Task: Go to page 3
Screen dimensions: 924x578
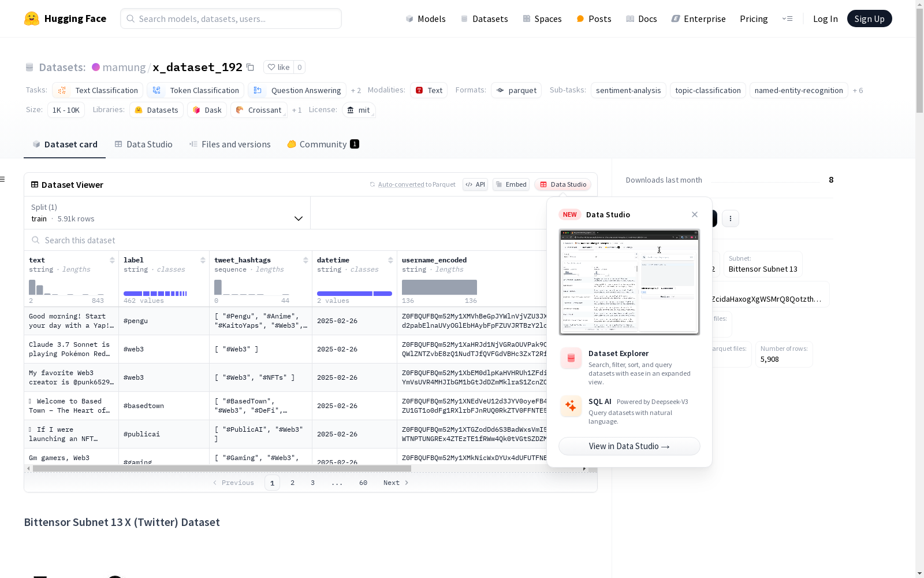Action: [x=312, y=483]
